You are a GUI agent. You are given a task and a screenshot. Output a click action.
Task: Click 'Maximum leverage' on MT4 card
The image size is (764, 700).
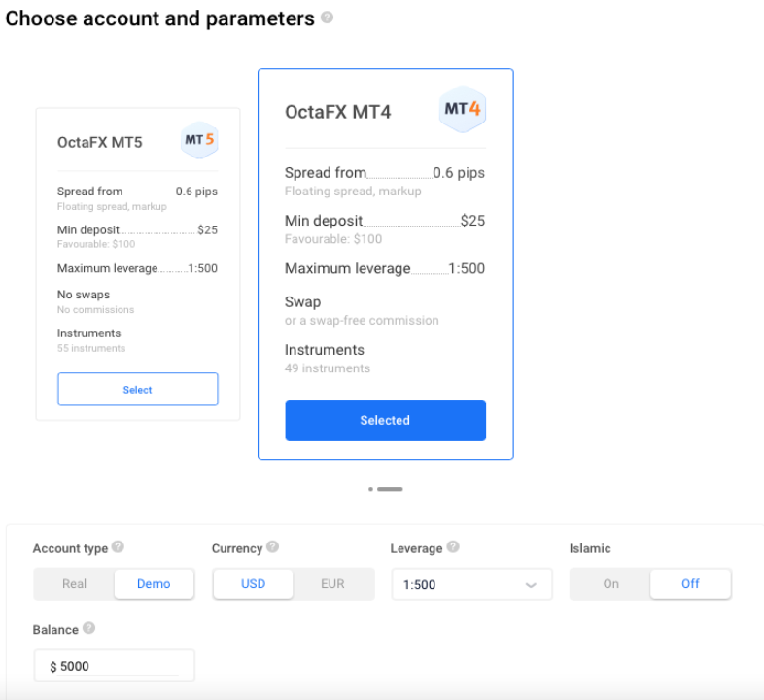pyautogui.click(x=347, y=268)
